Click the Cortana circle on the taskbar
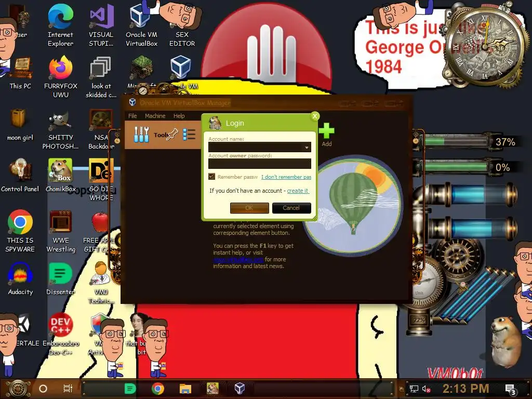 coord(43,389)
